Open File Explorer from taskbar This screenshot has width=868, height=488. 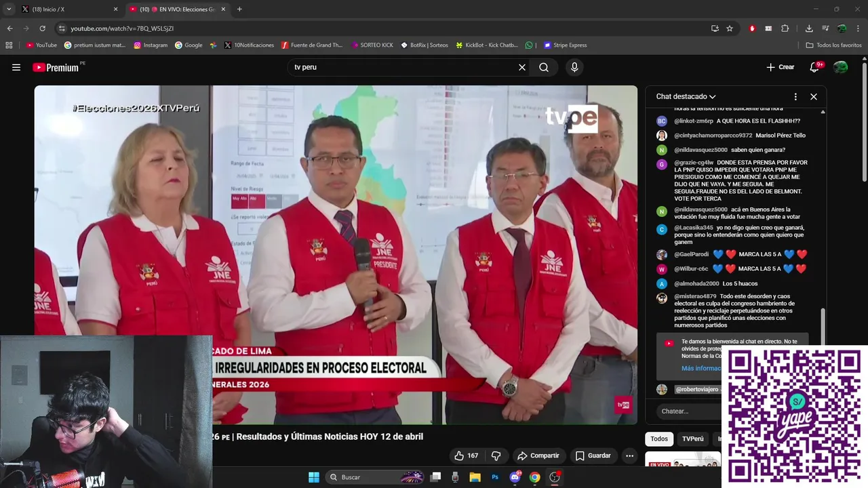pos(475,477)
